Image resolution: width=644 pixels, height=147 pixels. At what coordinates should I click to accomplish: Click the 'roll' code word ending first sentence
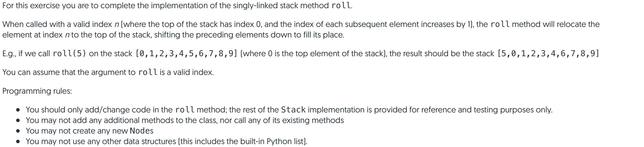341,6
